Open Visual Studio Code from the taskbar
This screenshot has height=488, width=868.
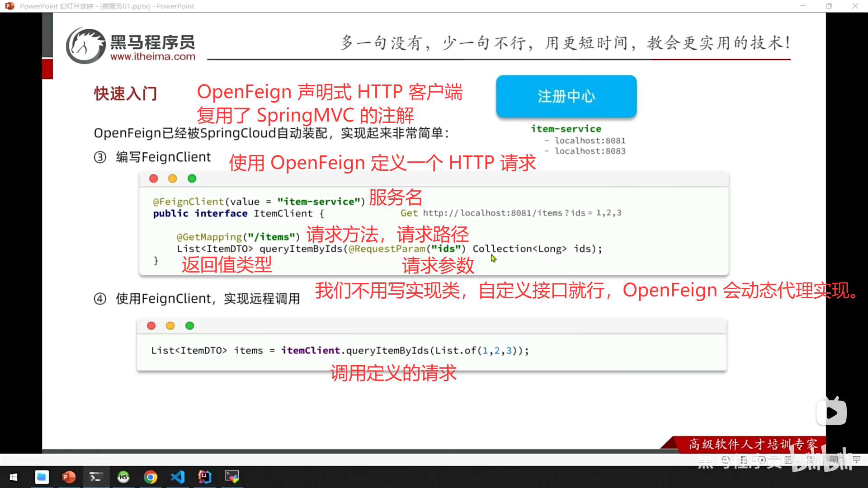click(x=178, y=477)
